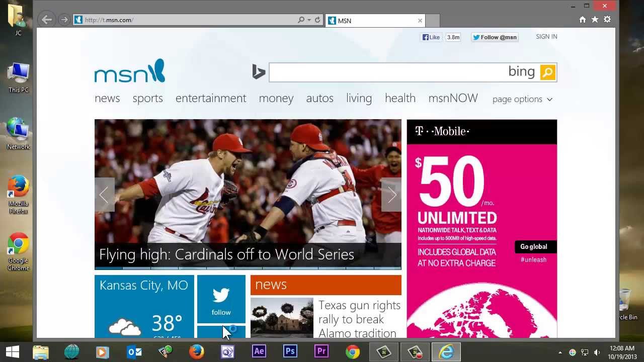The image size is (644, 362).
Task: Open the health section
Action: (x=400, y=98)
